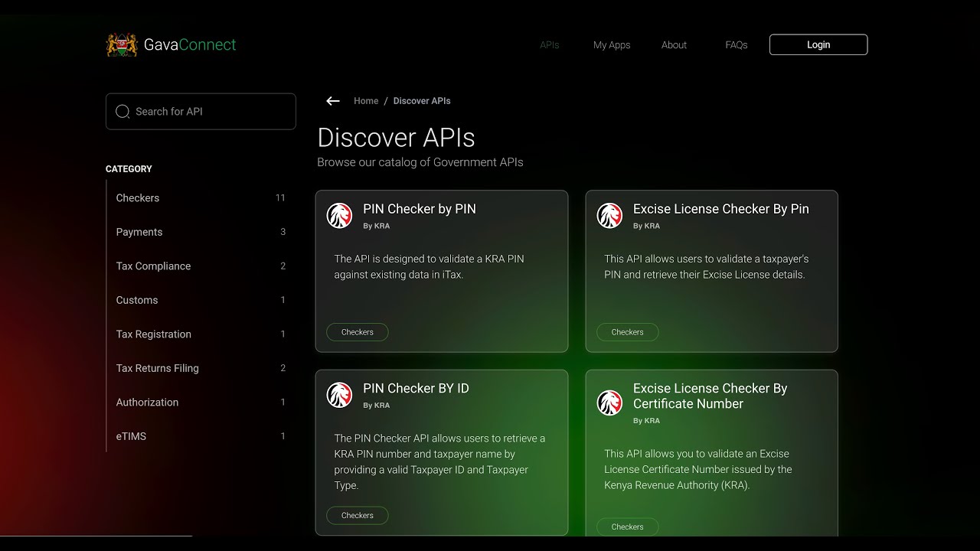Click the magnifier icon in search box

point(122,112)
